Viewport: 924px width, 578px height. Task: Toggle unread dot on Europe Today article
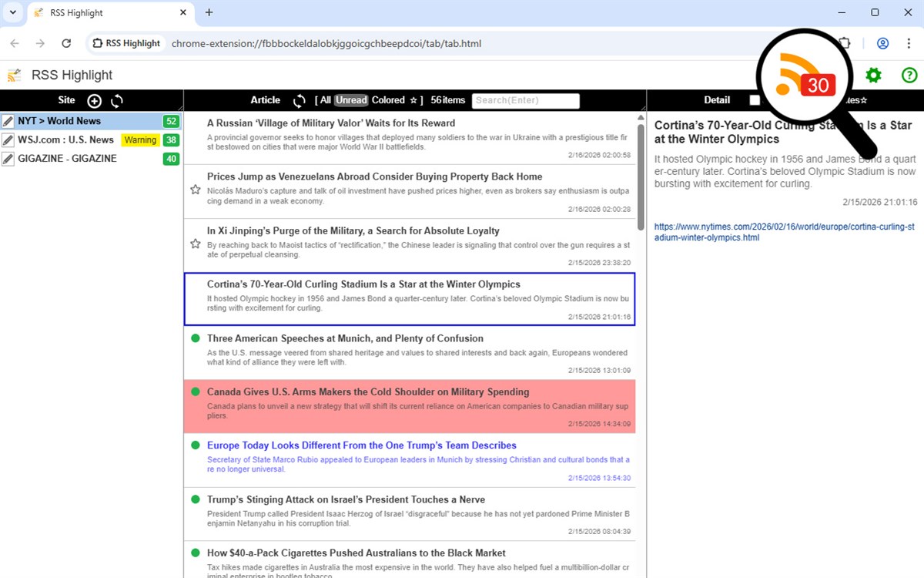[195, 445]
